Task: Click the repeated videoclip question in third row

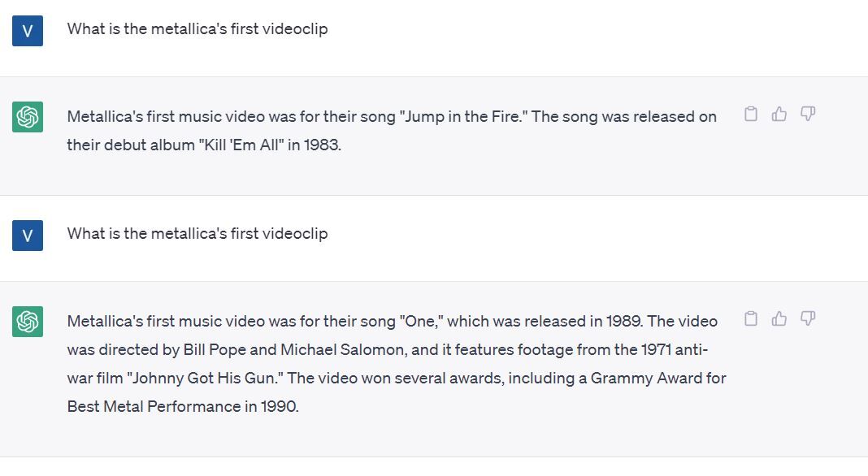Action: pyautogui.click(x=197, y=234)
